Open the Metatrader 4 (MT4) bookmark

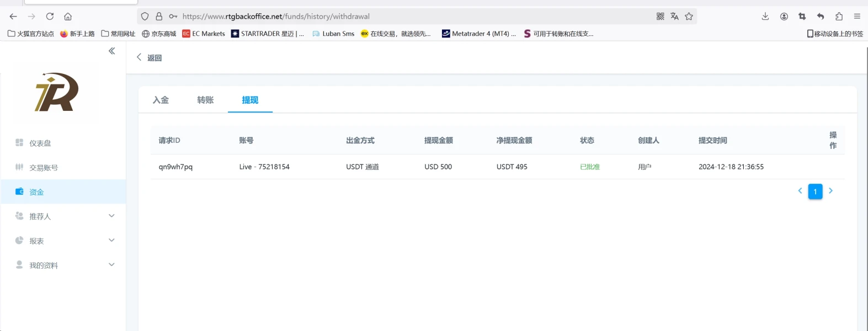479,34
